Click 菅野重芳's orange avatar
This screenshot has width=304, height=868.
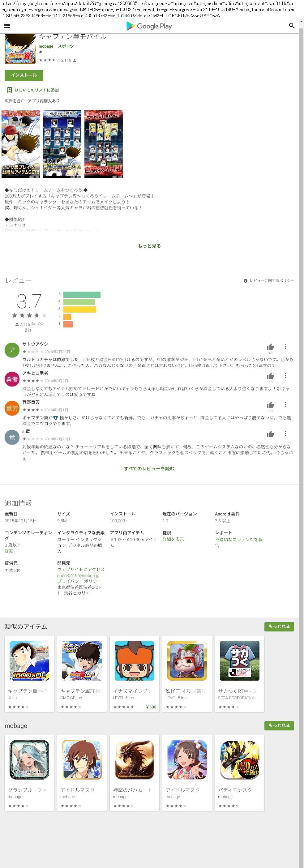(x=12, y=408)
